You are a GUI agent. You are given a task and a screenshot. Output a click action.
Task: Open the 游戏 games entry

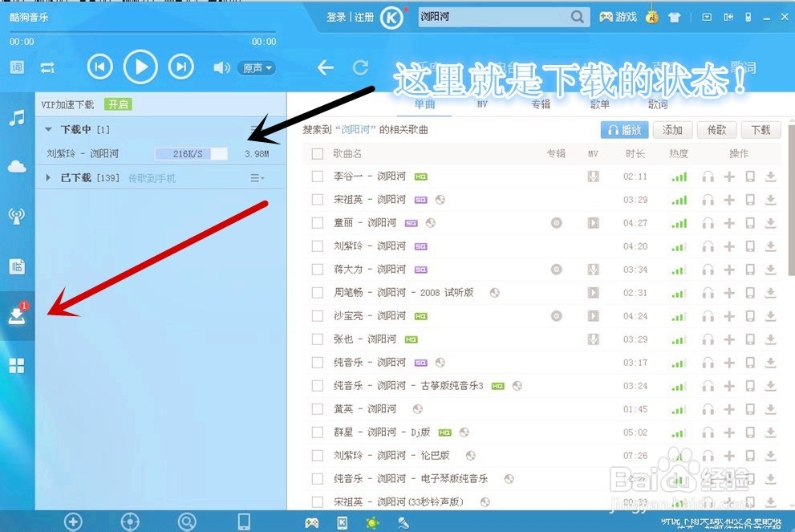pyautogui.click(x=618, y=17)
